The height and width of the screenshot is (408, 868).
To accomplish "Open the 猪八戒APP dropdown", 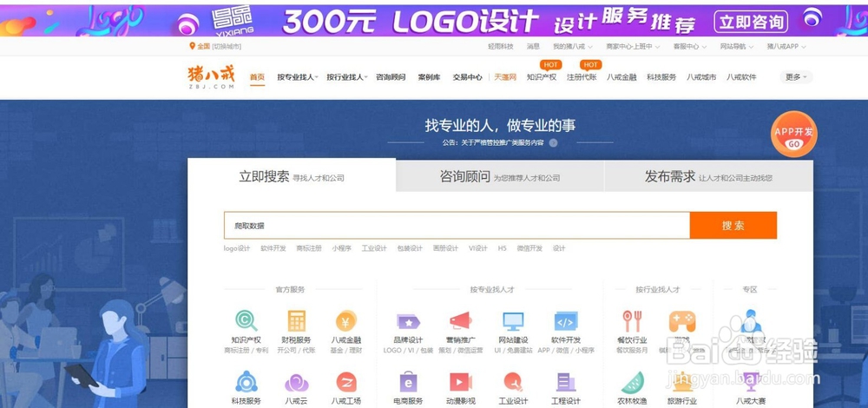I will (x=786, y=47).
